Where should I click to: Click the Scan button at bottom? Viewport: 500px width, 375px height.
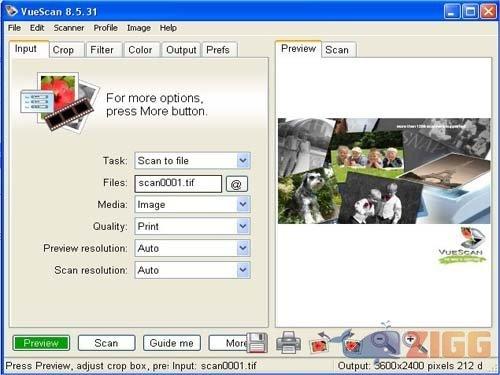click(x=106, y=343)
